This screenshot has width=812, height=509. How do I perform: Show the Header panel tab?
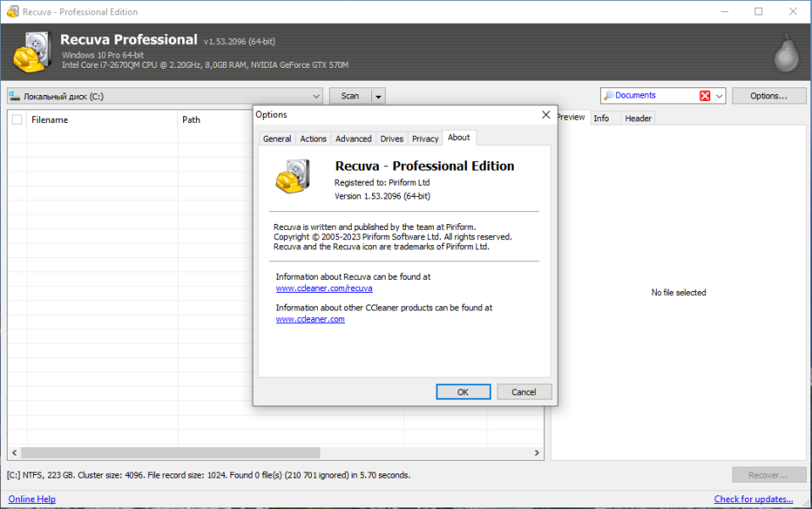(638, 118)
